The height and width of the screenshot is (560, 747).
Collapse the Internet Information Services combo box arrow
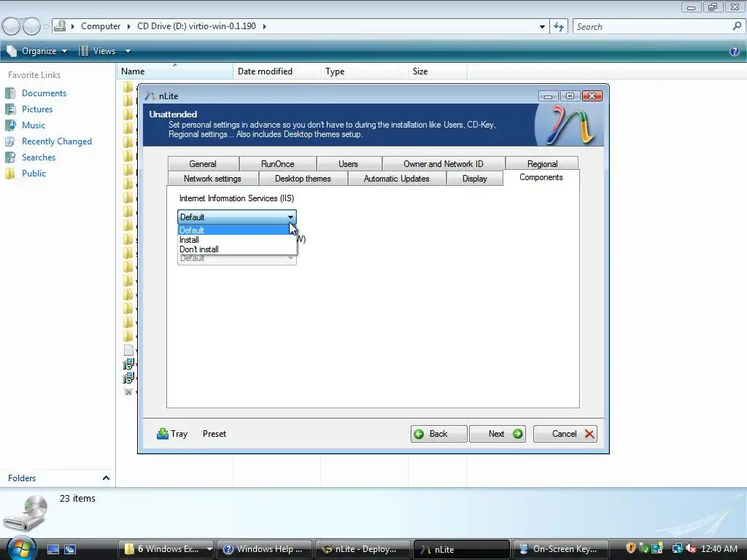point(290,217)
